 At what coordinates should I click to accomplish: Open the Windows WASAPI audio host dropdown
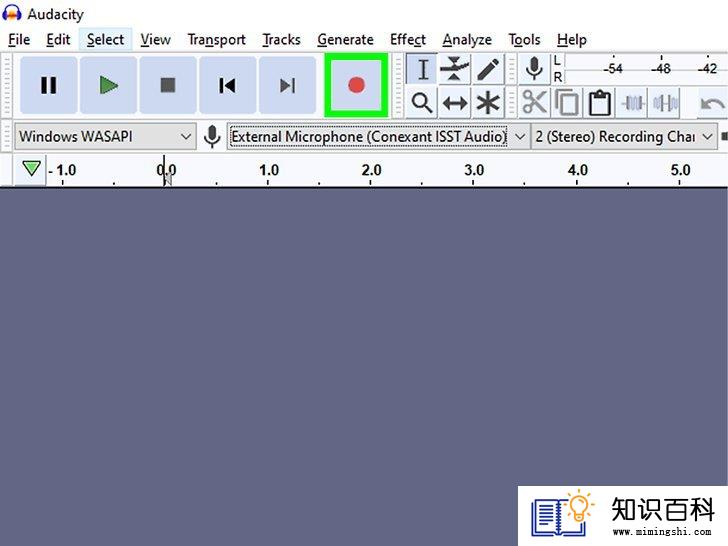click(105, 136)
